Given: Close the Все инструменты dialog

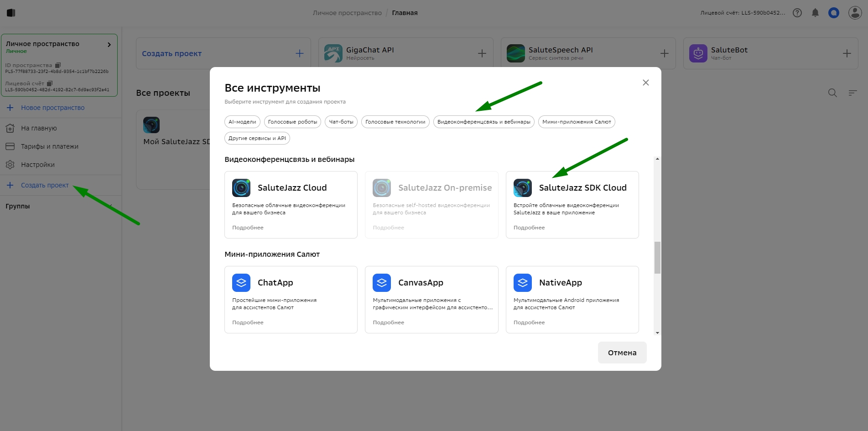Looking at the screenshot, I should point(645,83).
